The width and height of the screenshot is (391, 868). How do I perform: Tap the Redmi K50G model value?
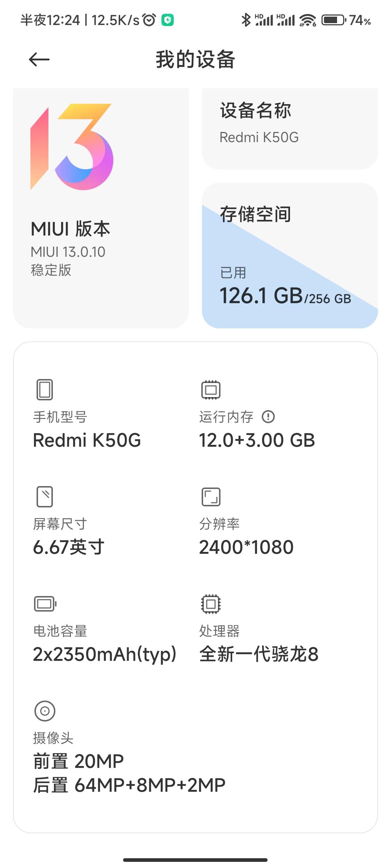[87, 440]
